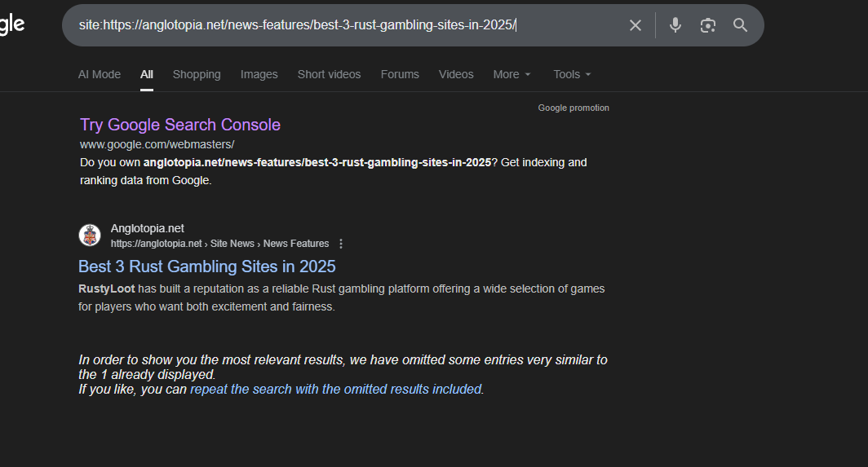Open the three-dot menu for the Anglotopia result

pos(341,244)
